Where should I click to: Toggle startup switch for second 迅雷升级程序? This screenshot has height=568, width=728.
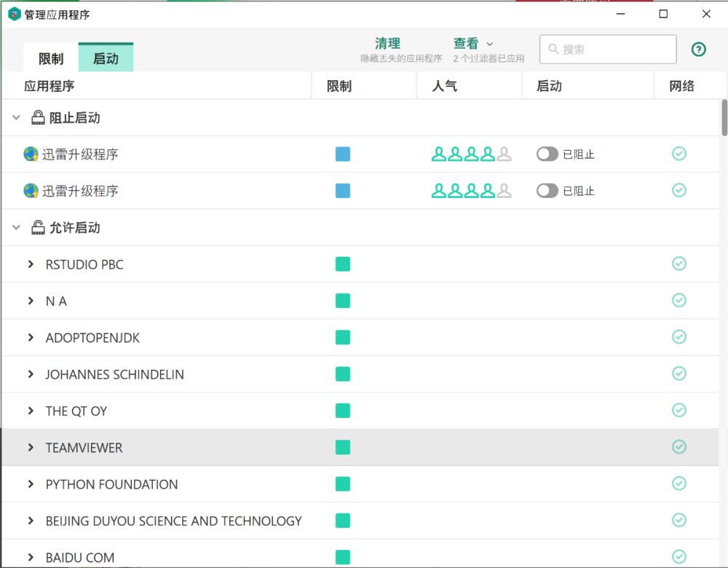click(x=547, y=191)
